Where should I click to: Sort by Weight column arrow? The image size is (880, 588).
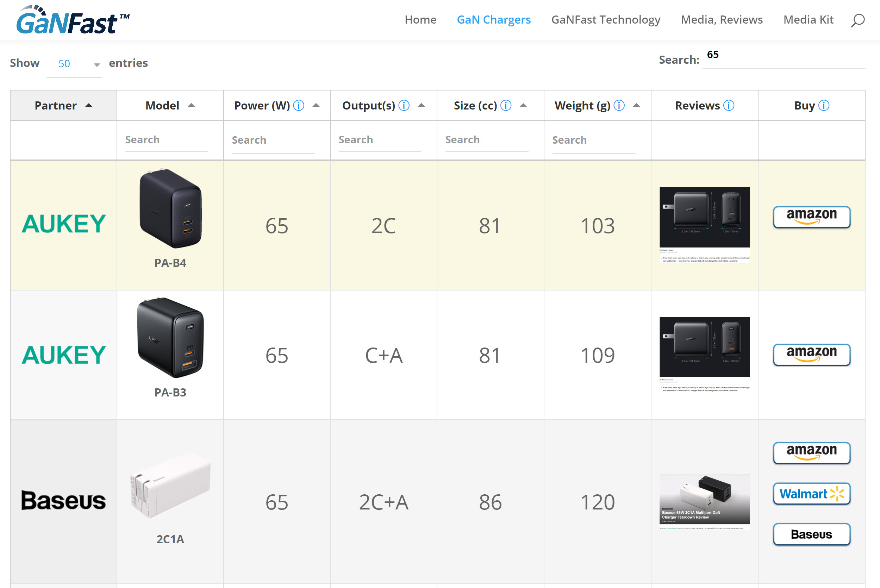coord(636,105)
